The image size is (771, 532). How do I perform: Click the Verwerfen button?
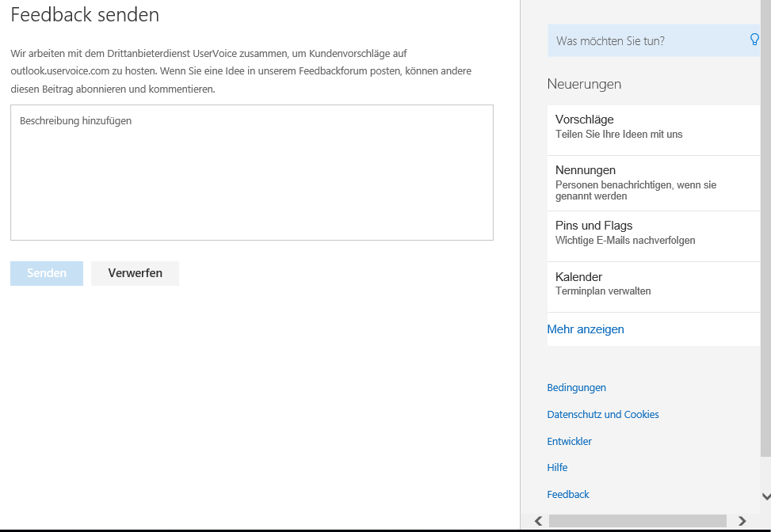tap(135, 273)
